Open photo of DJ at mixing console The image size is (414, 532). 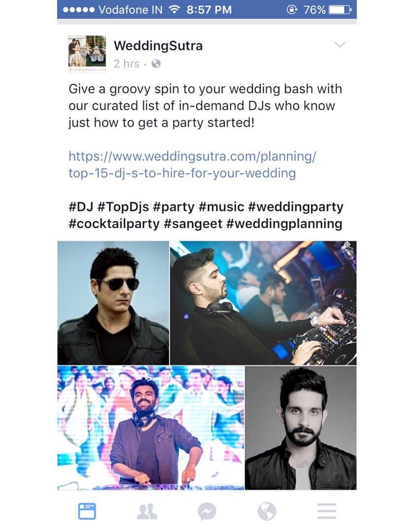click(263, 303)
